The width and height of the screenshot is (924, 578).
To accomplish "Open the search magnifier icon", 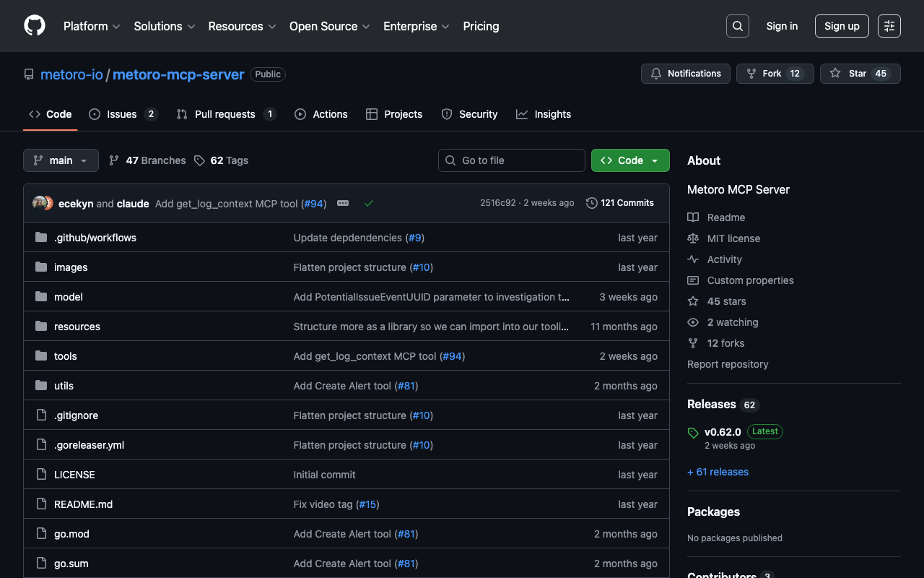I will [737, 26].
